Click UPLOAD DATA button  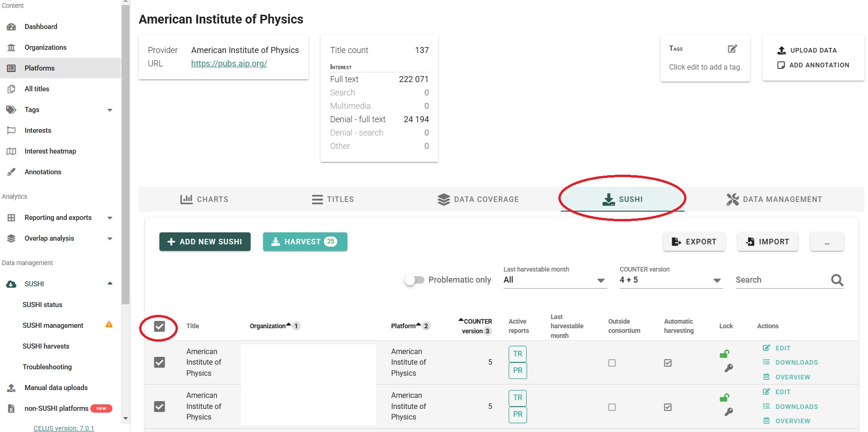(807, 50)
